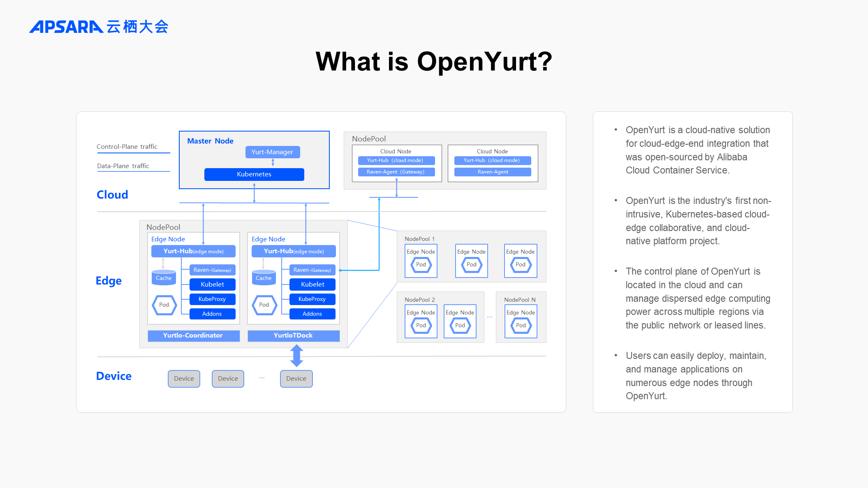Image resolution: width=868 pixels, height=488 pixels.
Task: Click the APSARA logo in the header
Action: click(99, 27)
